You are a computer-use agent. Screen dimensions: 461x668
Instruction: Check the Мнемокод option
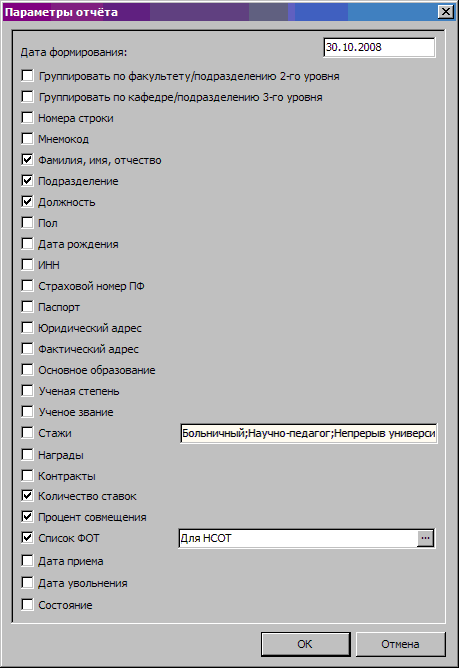point(27,138)
